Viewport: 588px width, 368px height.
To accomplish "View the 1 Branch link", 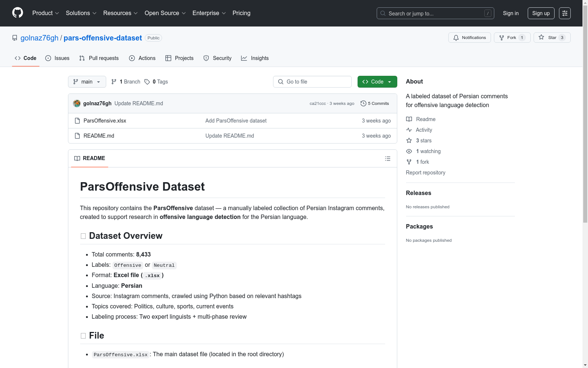I will tap(126, 82).
